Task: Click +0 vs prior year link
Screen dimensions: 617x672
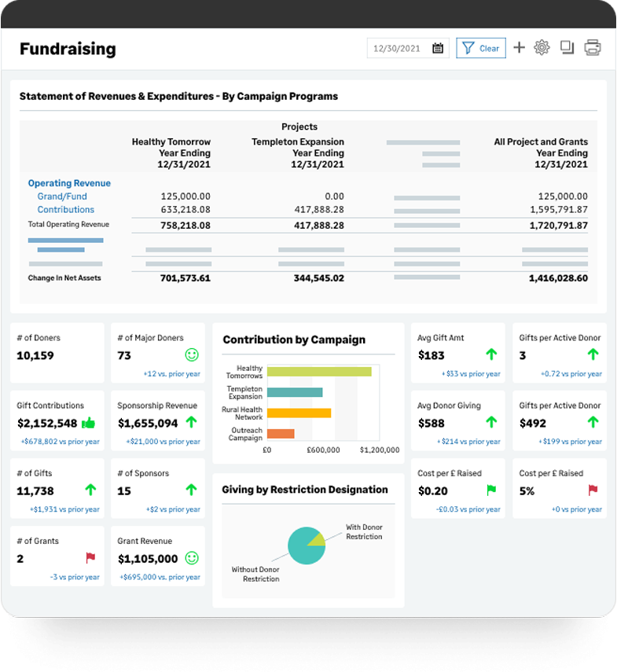Action: [x=577, y=509]
